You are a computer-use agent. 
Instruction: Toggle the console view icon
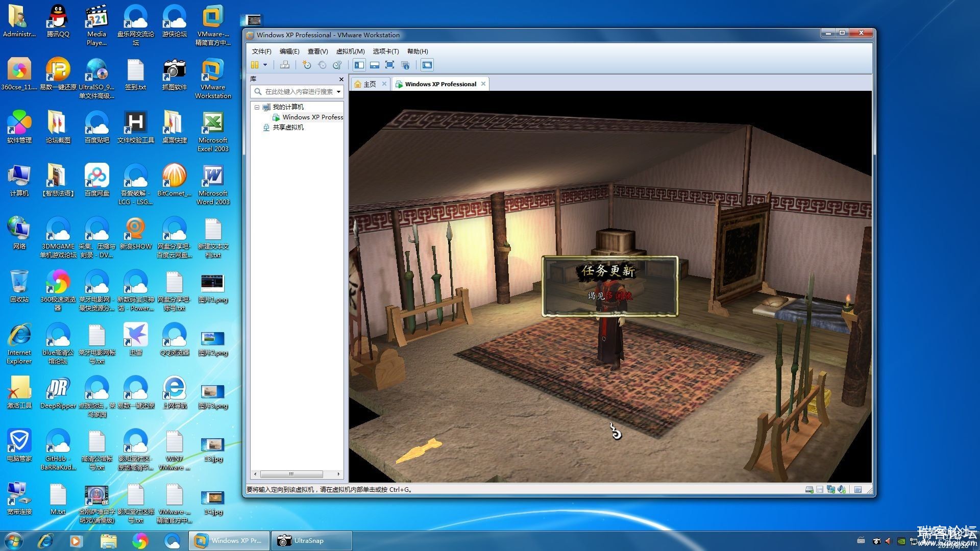tap(427, 65)
